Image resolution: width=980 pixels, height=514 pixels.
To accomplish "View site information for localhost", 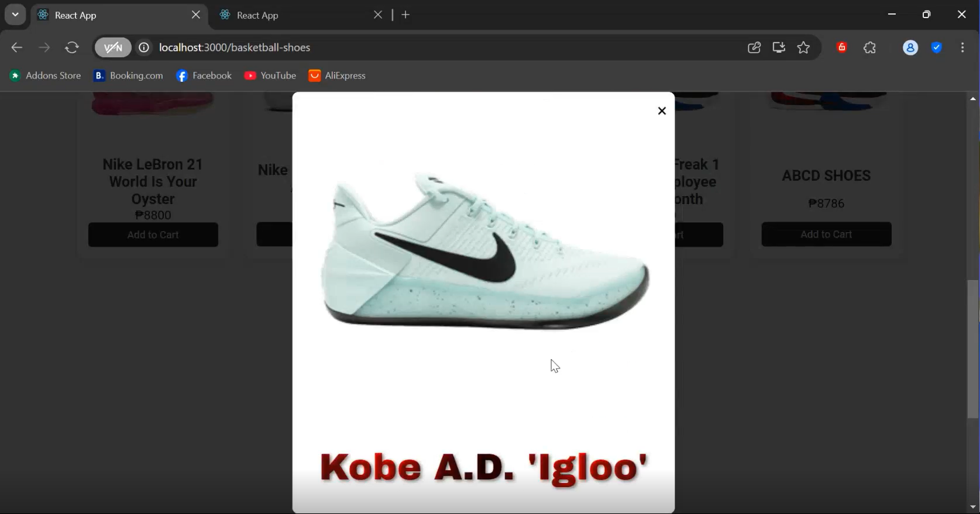I will pyautogui.click(x=144, y=47).
